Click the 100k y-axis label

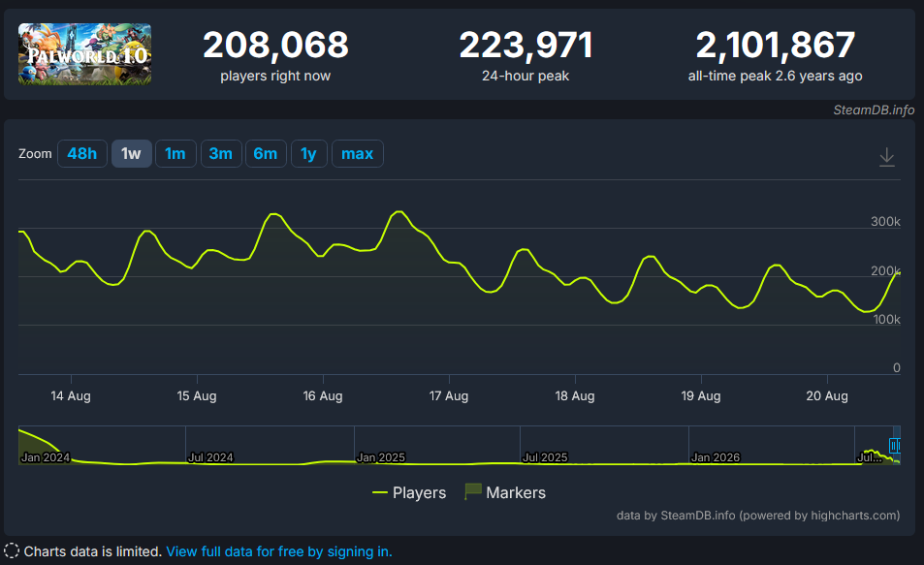point(887,319)
